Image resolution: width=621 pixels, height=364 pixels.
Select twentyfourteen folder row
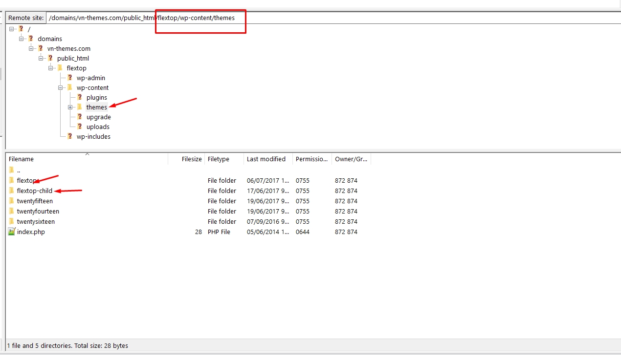point(38,211)
